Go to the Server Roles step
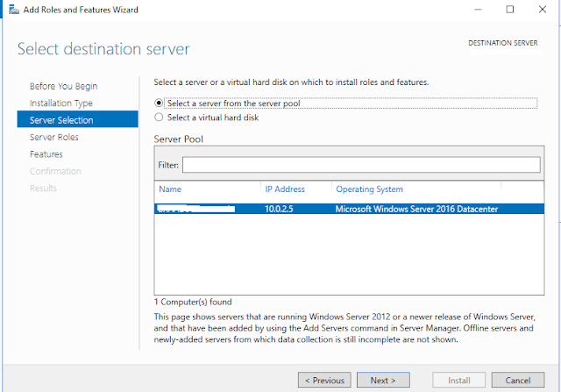 [54, 137]
